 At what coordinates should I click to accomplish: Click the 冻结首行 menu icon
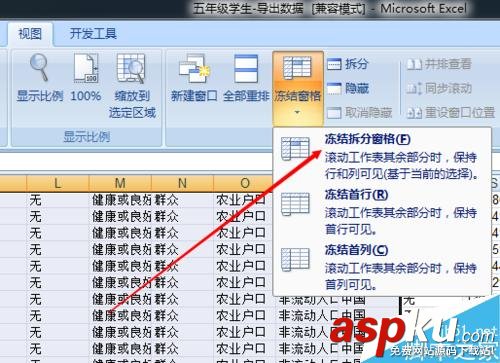click(x=295, y=204)
